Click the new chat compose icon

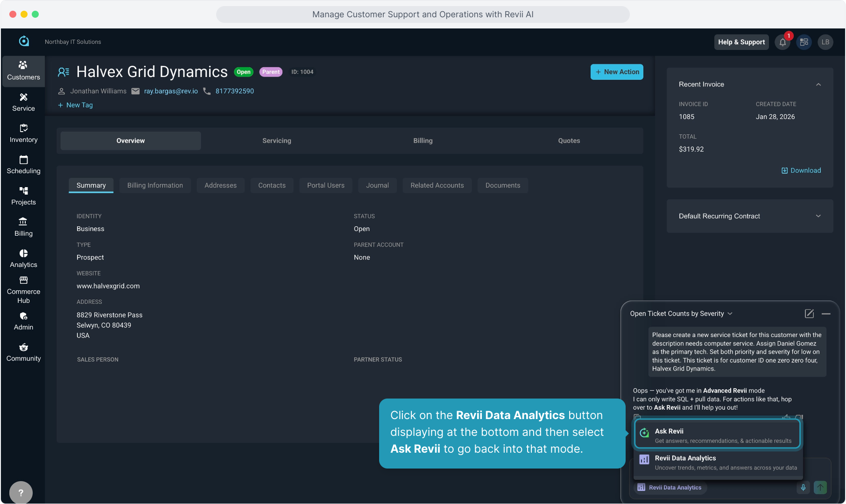click(x=809, y=314)
